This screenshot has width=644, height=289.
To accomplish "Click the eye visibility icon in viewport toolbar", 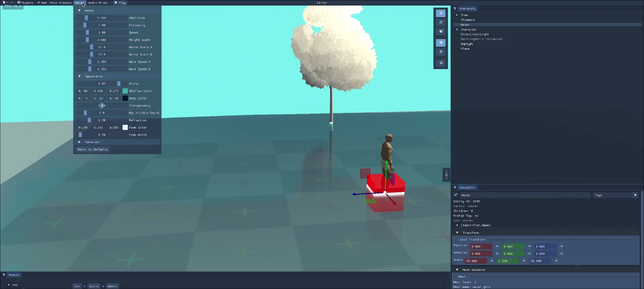I will click(x=441, y=63).
